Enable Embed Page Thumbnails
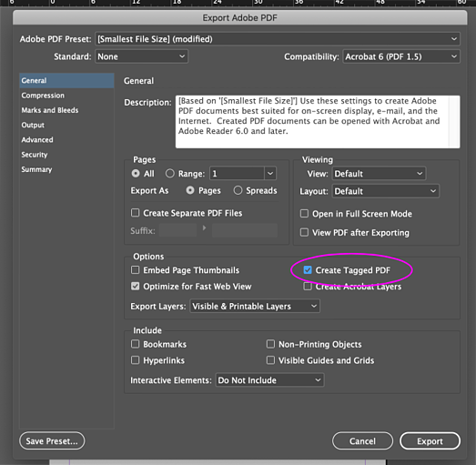The height and width of the screenshot is (465, 476). pyautogui.click(x=135, y=270)
